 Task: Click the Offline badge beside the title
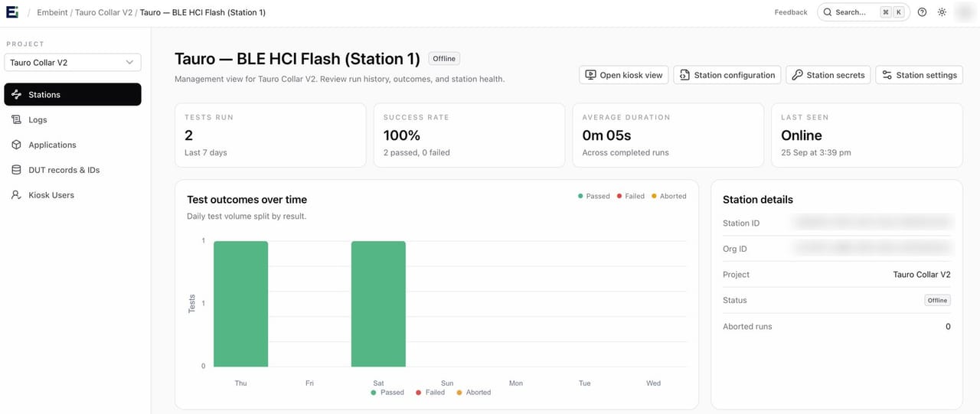point(444,59)
